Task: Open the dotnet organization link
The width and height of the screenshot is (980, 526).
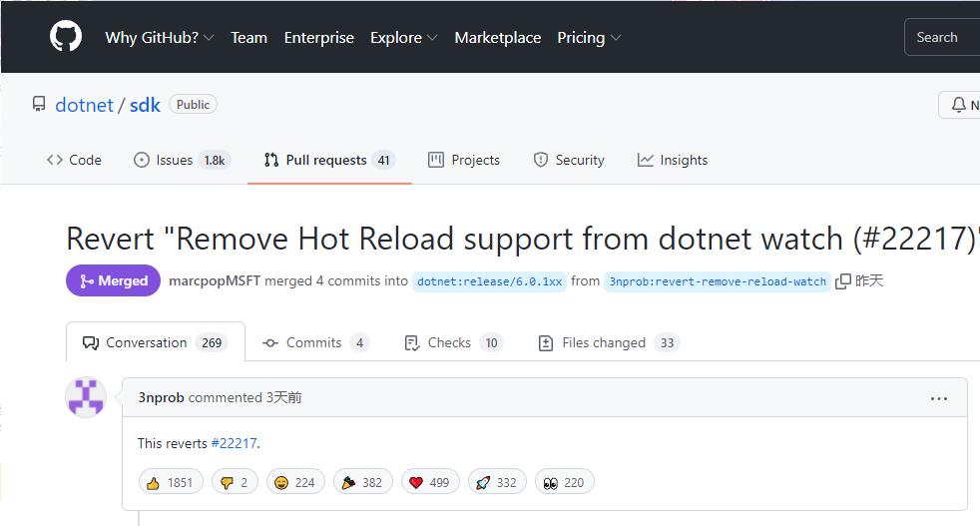Action: click(x=85, y=105)
